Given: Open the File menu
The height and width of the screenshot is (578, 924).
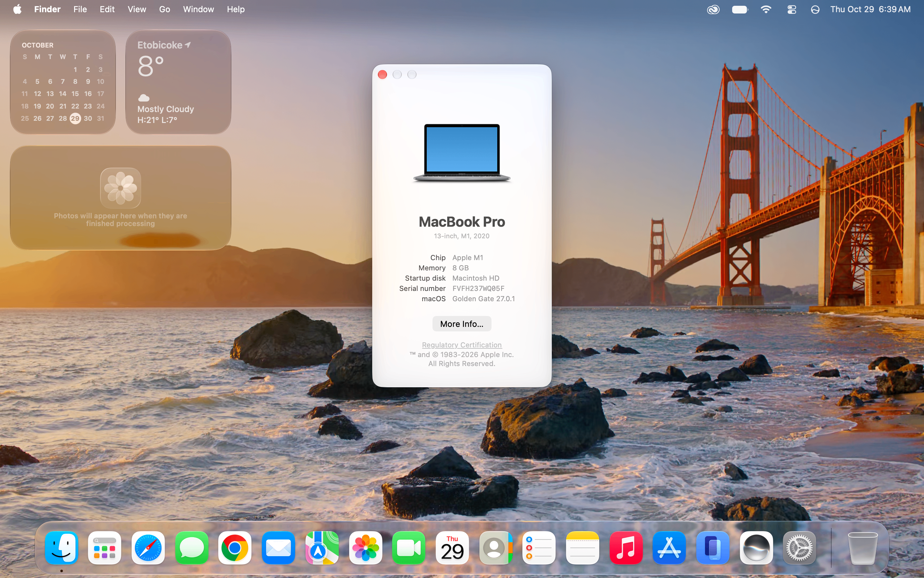Looking at the screenshot, I should coord(80,9).
